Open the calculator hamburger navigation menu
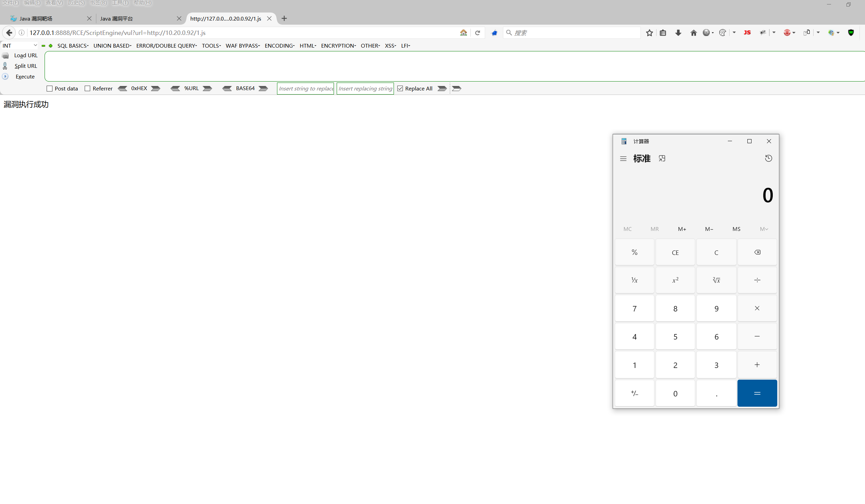This screenshot has height=504, width=865. tap(623, 159)
